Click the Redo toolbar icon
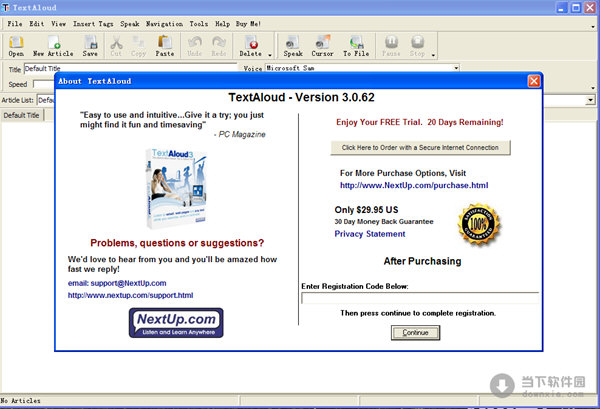The image size is (600, 409). point(218,46)
